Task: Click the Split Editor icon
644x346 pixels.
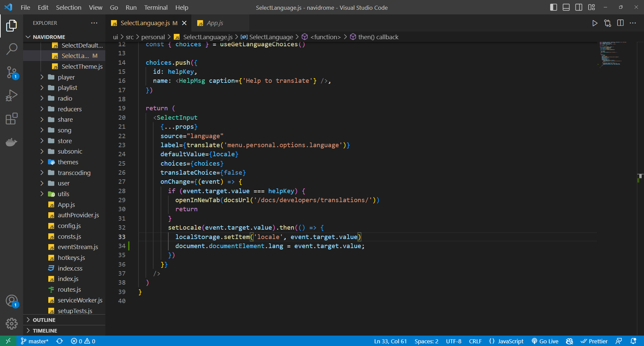Action: tap(620, 23)
